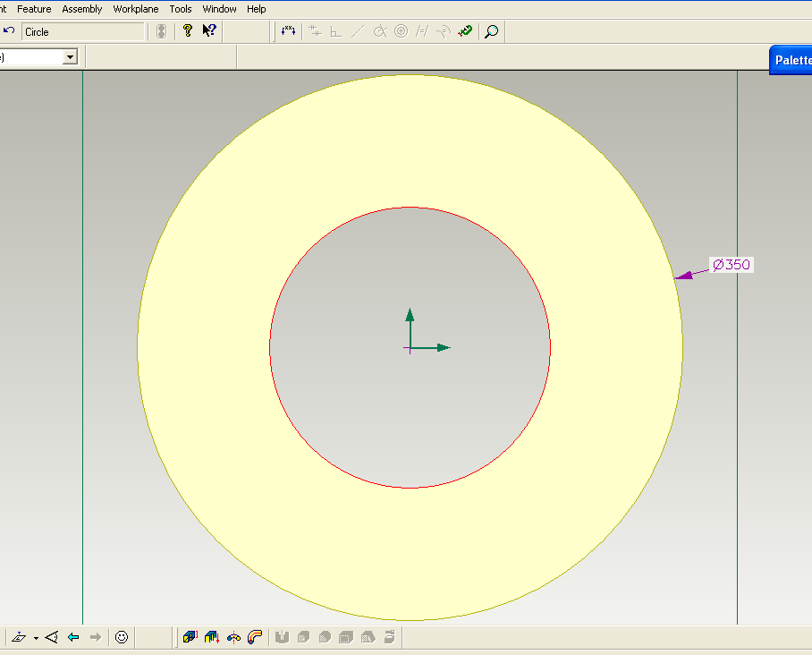This screenshot has width=812, height=655.
Task: Click the Circle command name field
Action: click(83, 32)
